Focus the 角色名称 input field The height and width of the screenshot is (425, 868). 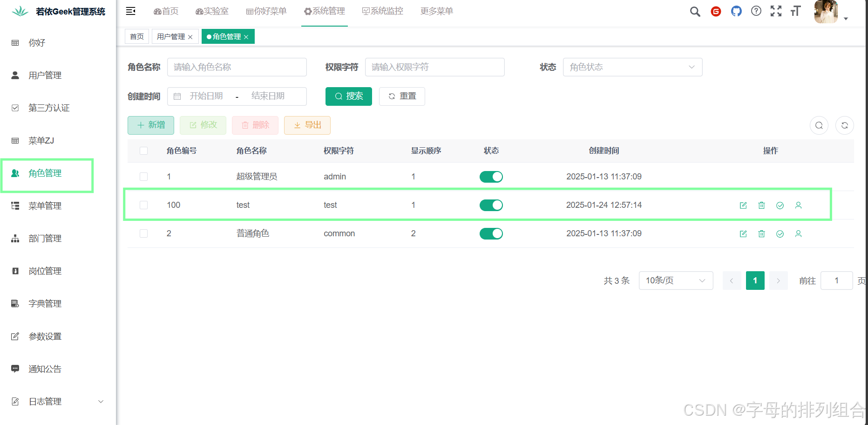coord(237,67)
